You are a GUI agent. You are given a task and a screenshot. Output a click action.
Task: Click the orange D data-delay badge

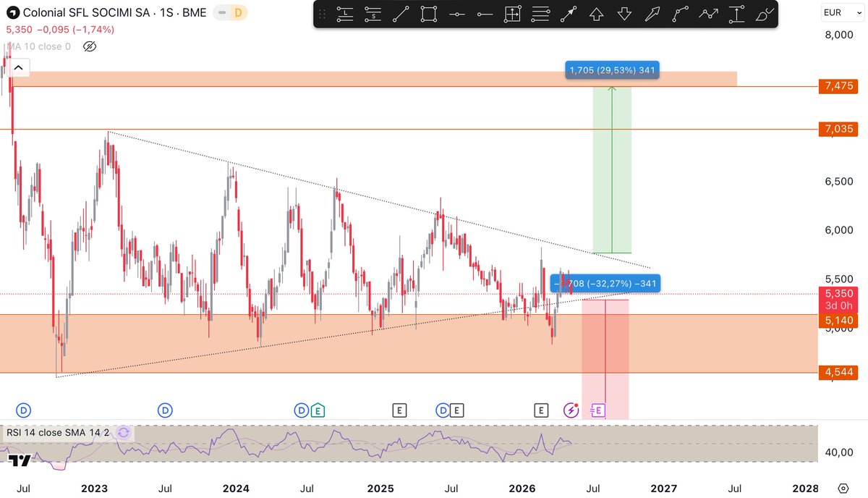click(240, 13)
